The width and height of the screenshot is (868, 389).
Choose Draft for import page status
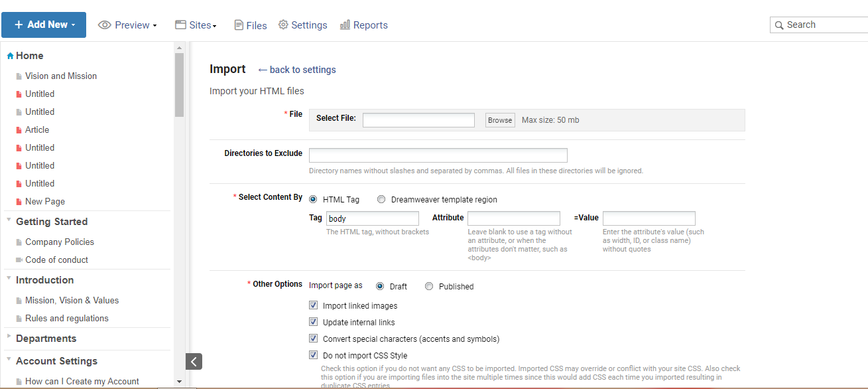click(380, 286)
